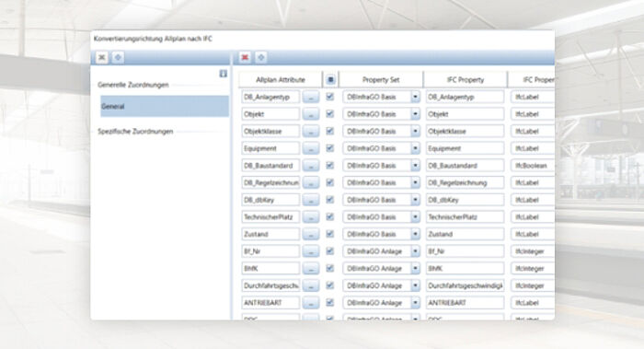Toggle the ANTRIEBART row checkbox

point(329,303)
